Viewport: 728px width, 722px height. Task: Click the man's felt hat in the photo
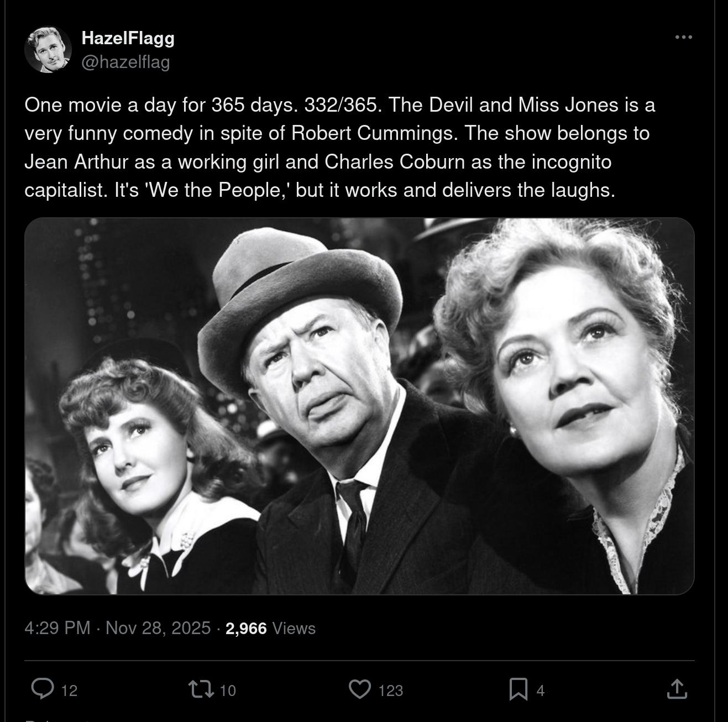point(301,293)
